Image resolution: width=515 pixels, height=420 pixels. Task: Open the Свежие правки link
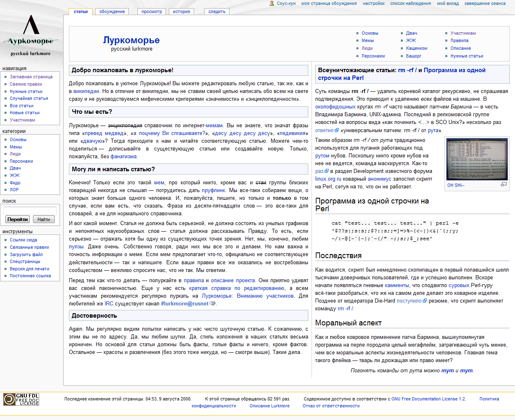point(26,84)
